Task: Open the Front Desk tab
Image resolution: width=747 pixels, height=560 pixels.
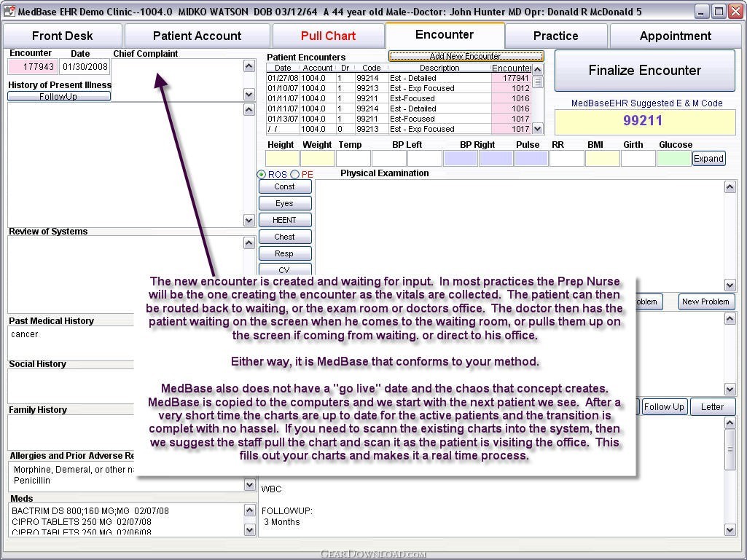Action: tap(63, 36)
